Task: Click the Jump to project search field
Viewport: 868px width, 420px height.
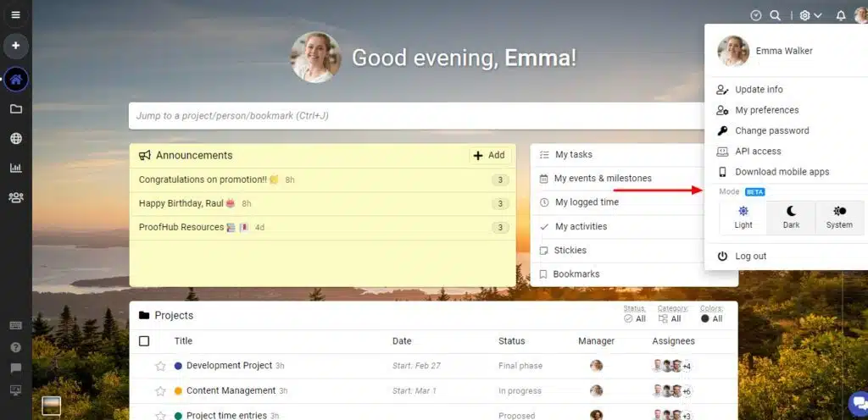Action: pyautogui.click(x=415, y=116)
